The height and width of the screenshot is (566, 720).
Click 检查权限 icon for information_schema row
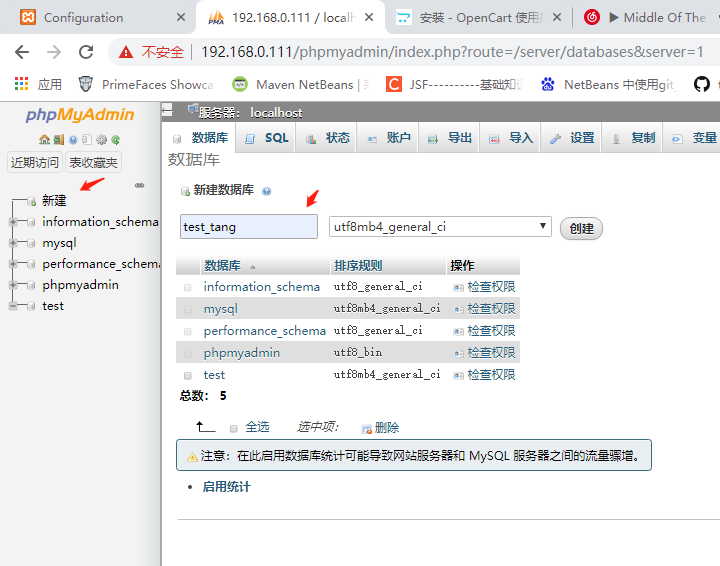[x=458, y=287]
